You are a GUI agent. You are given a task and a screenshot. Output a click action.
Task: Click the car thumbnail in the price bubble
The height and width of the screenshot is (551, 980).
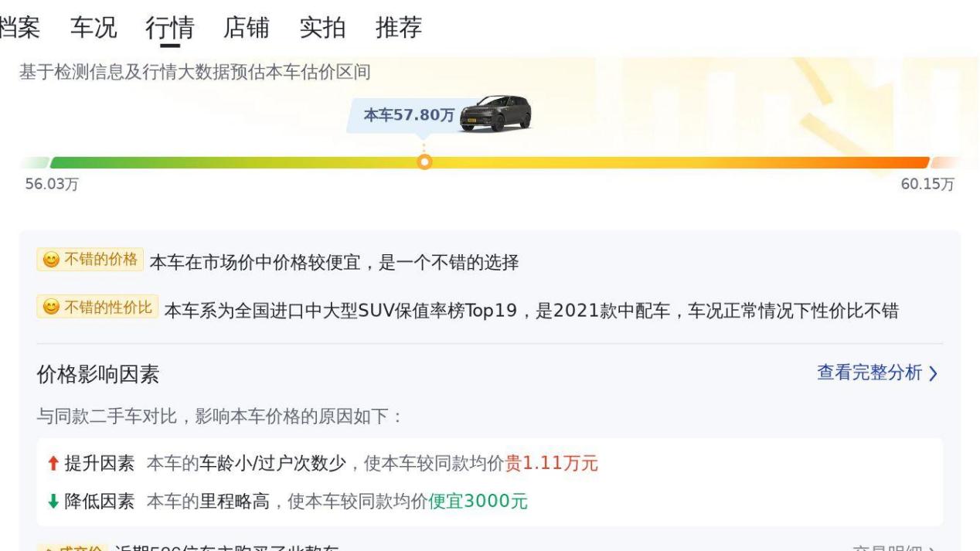(495, 114)
